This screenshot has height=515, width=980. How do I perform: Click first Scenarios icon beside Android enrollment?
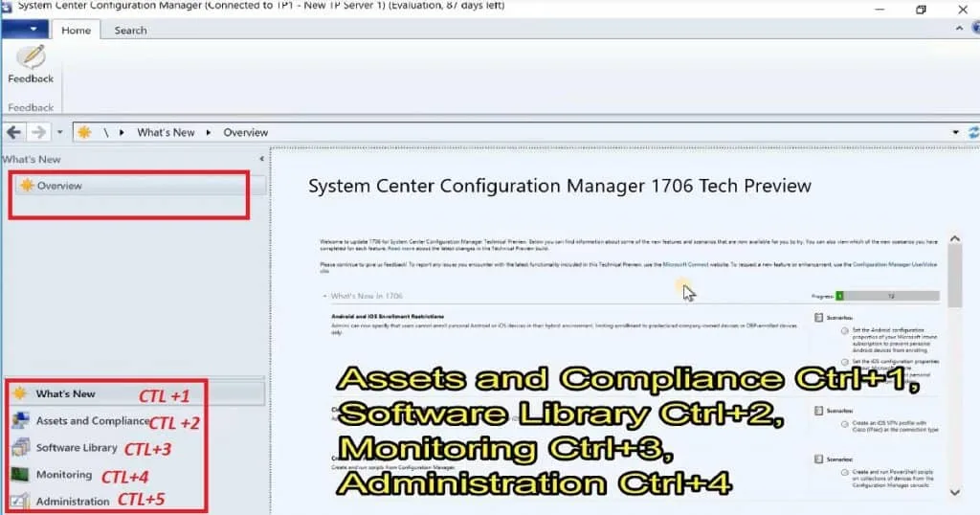coord(819,318)
